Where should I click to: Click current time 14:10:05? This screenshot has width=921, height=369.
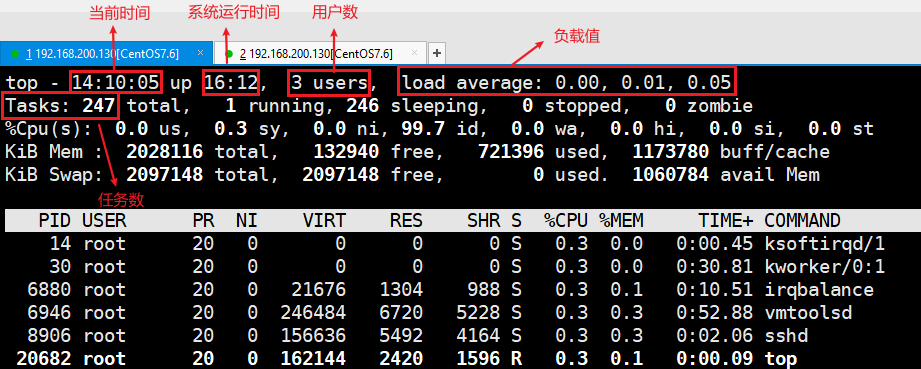115,82
